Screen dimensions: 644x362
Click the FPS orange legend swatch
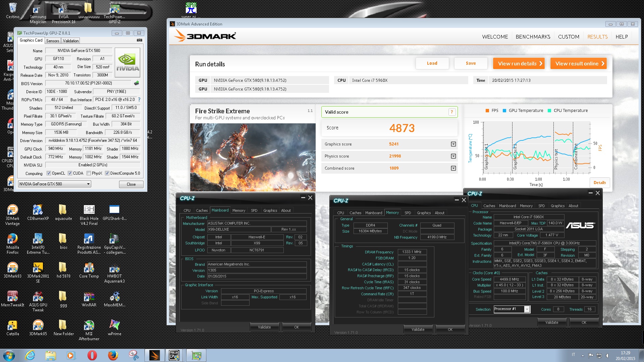[x=487, y=111]
